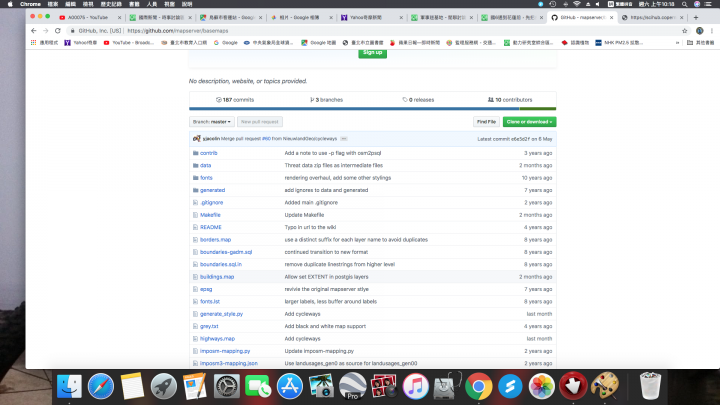
Task: Open Launchpad rocket icon in dock
Action: click(x=163, y=386)
